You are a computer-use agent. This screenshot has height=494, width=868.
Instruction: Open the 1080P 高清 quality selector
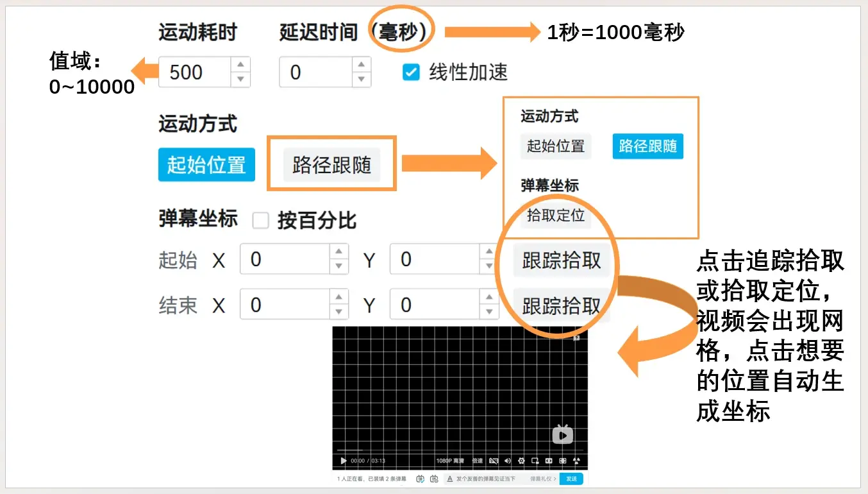pos(449,461)
